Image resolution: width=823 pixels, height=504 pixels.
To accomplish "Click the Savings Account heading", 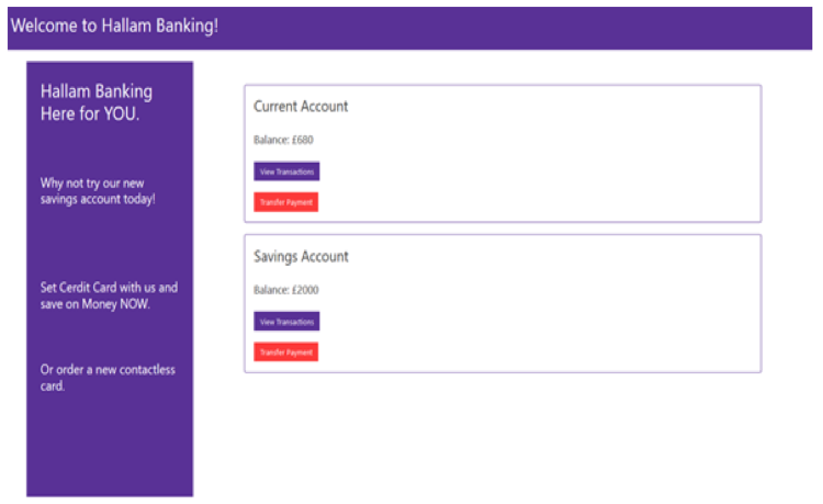I will 301,257.
